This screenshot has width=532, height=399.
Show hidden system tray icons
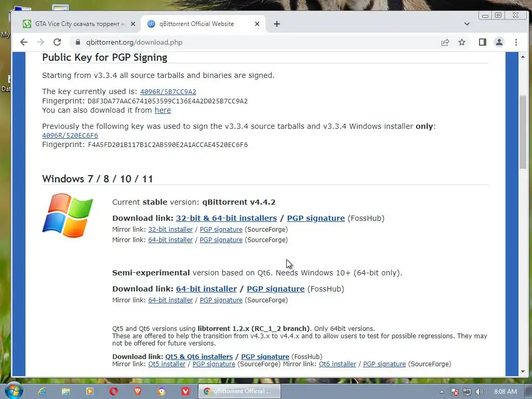coord(442,392)
